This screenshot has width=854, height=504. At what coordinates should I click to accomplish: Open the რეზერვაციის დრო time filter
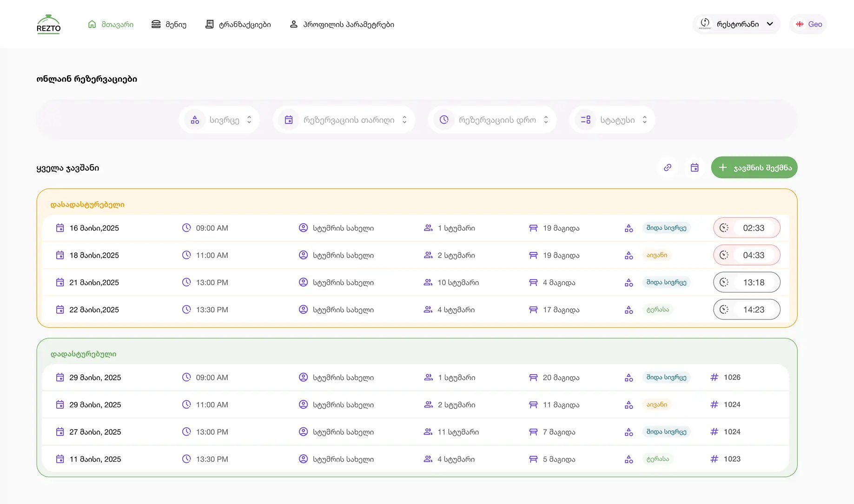click(x=492, y=120)
